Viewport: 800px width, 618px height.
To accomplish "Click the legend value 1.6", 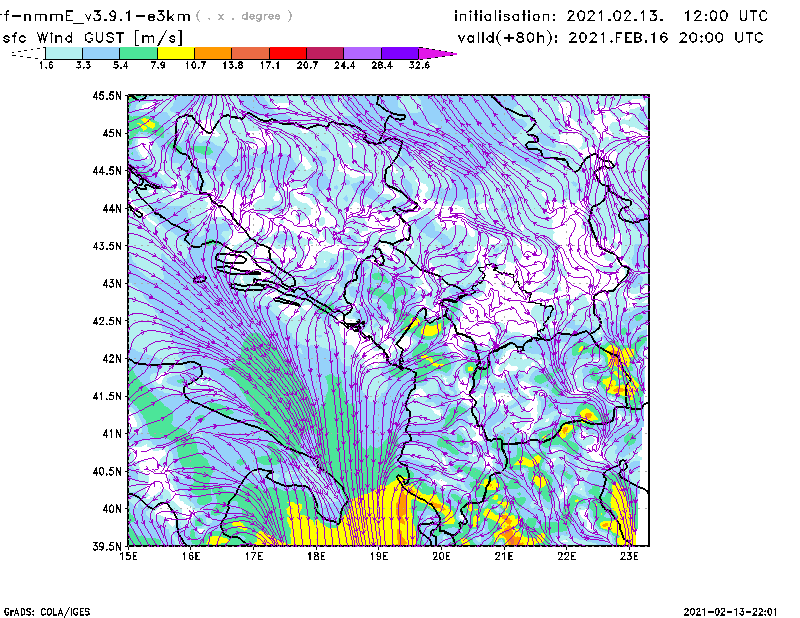I will pyautogui.click(x=46, y=65).
